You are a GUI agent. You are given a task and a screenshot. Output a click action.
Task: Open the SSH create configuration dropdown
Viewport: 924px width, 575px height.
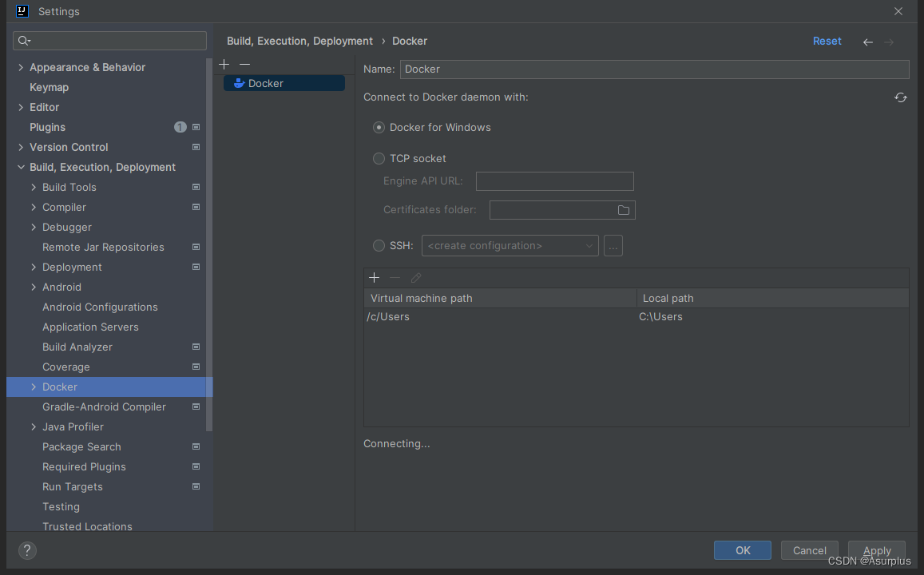(510, 246)
